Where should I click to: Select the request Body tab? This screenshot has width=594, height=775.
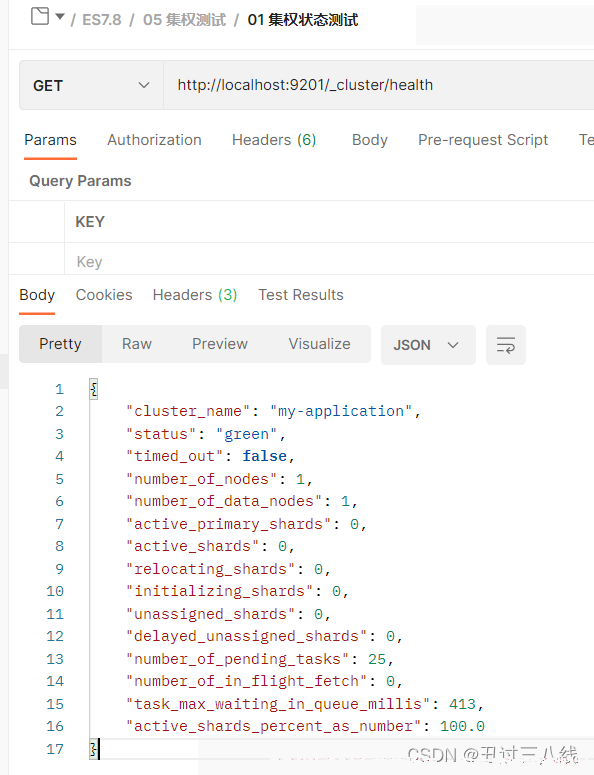370,140
